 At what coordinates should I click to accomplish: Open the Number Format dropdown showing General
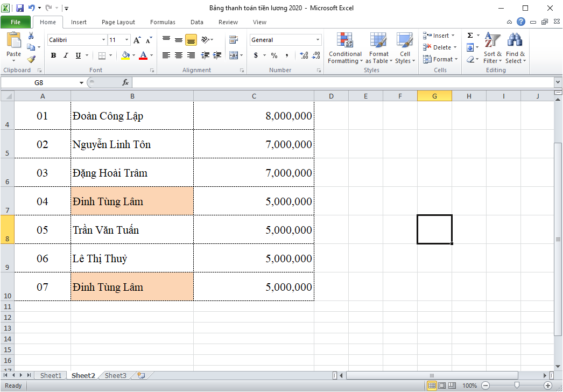click(x=285, y=39)
